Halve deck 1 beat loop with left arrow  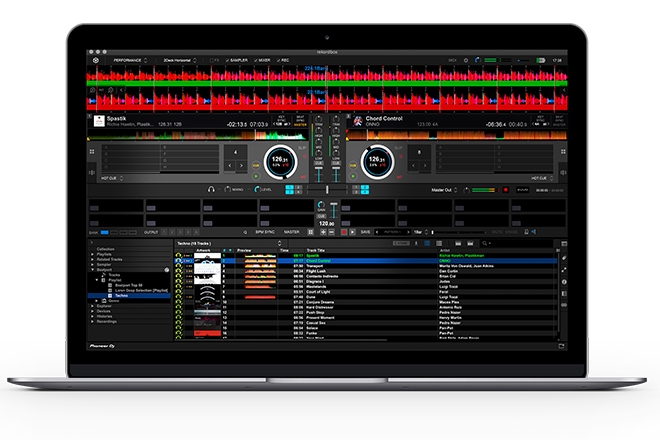(230, 165)
